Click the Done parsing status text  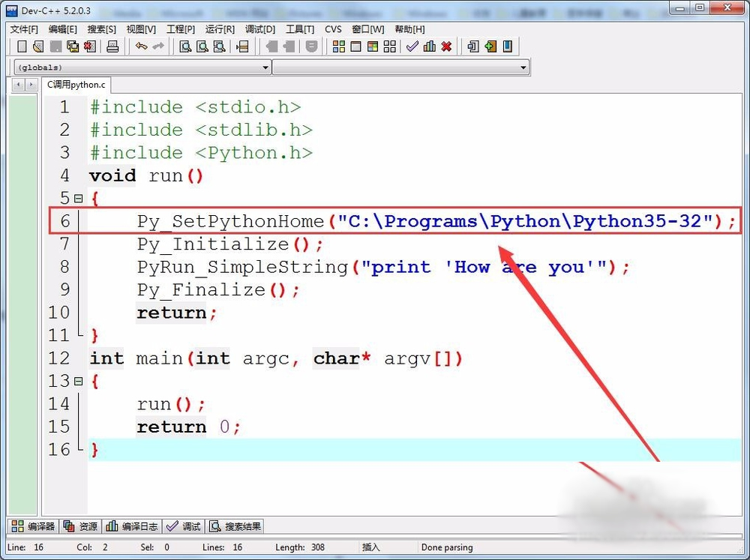pyautogui.click(x=447, y=547)
